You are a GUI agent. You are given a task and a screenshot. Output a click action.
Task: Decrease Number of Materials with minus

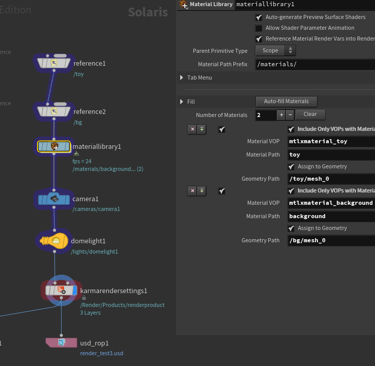pos(290,115)
